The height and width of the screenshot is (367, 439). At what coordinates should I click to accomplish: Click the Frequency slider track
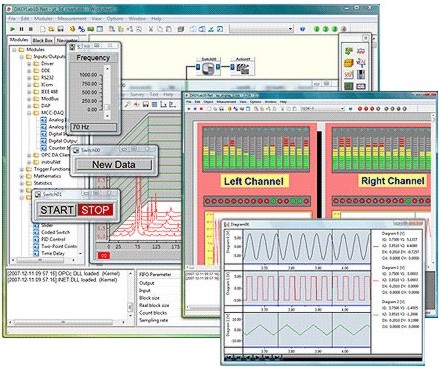click(x=107, y=92)
